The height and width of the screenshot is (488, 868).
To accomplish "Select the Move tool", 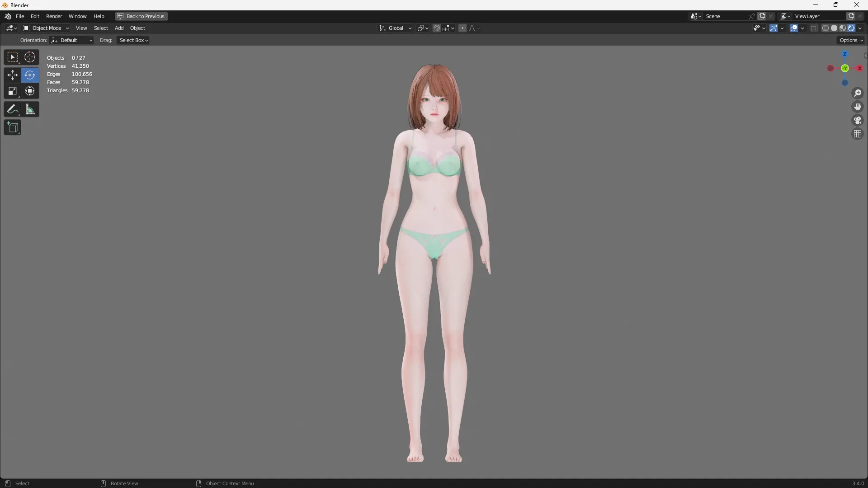I will pos(12,75).
